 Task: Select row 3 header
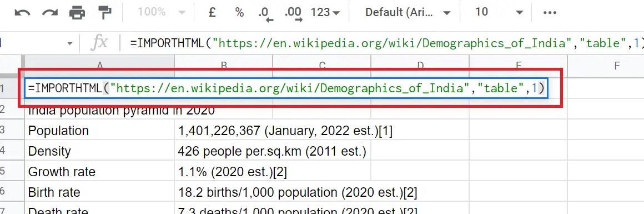coord(12,131)
